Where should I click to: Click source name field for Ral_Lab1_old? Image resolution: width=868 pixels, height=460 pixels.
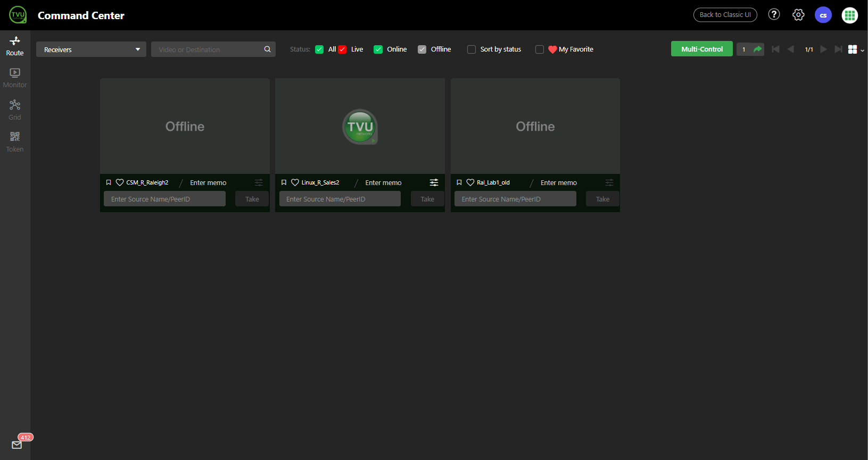[515, 199]
